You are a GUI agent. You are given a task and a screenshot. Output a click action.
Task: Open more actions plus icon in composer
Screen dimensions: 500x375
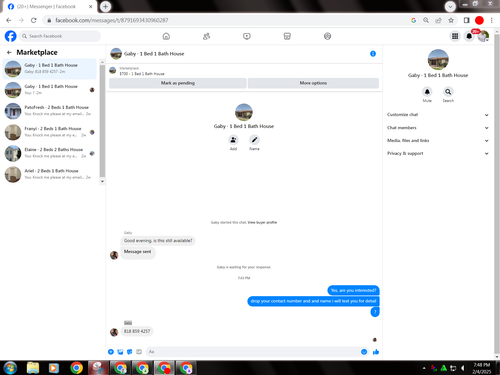tap(111, 352)
